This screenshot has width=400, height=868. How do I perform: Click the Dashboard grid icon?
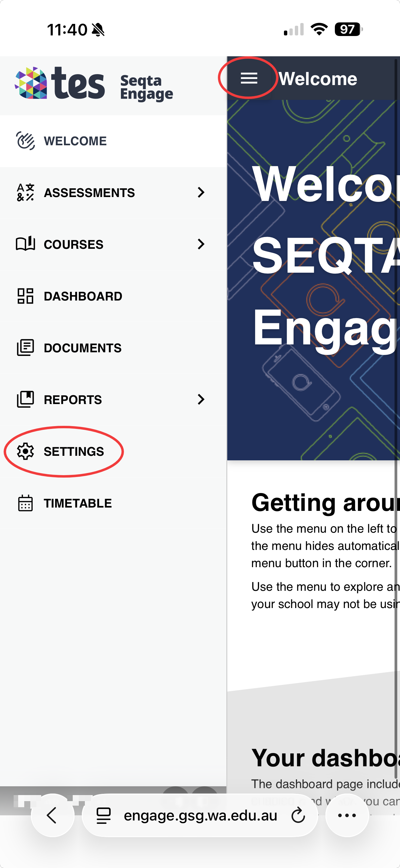click(25, 296)
